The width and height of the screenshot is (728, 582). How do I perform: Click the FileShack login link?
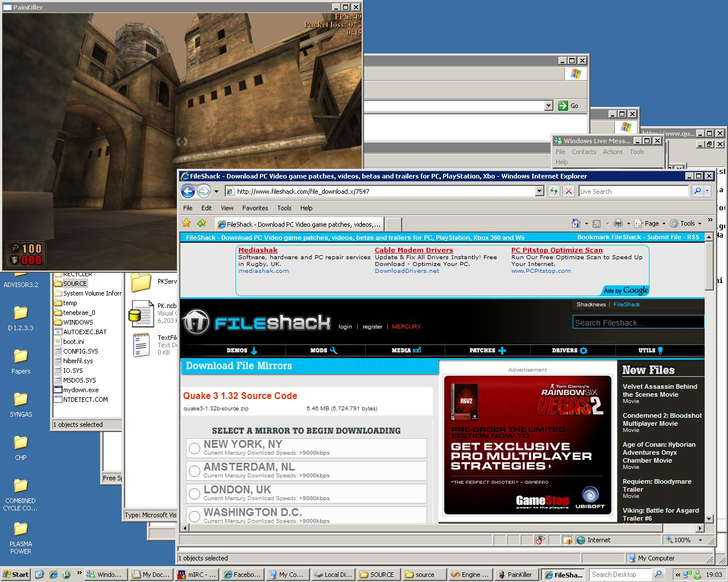pos(345,327)
